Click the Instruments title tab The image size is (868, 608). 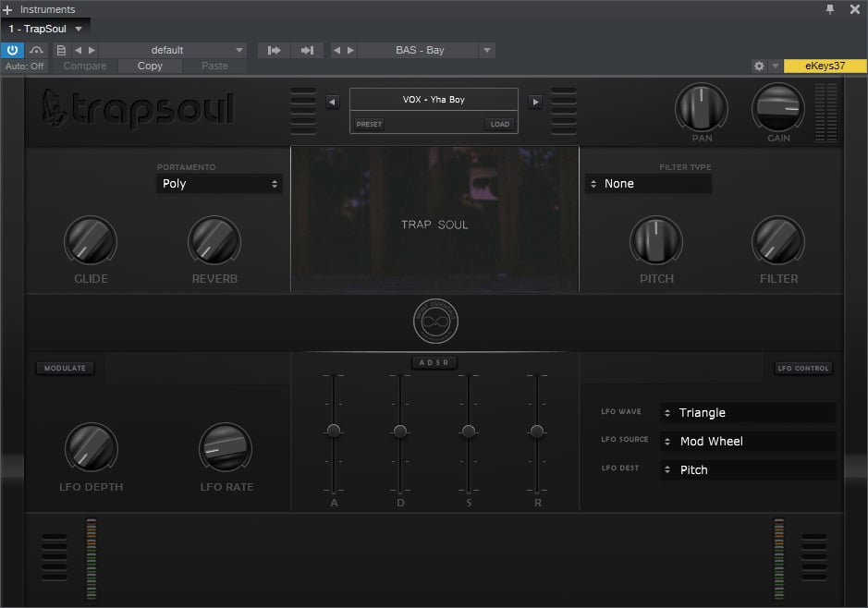48,9
